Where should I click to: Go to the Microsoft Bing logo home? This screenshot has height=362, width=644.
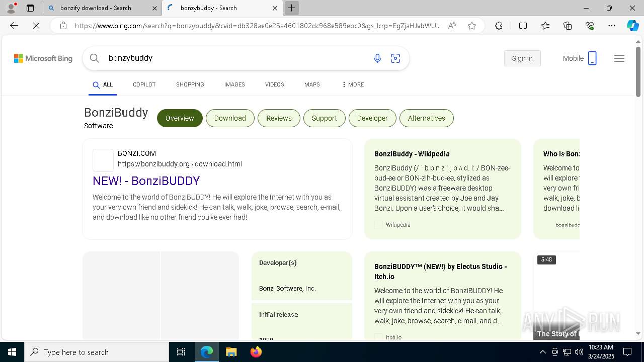click(43, 58)
